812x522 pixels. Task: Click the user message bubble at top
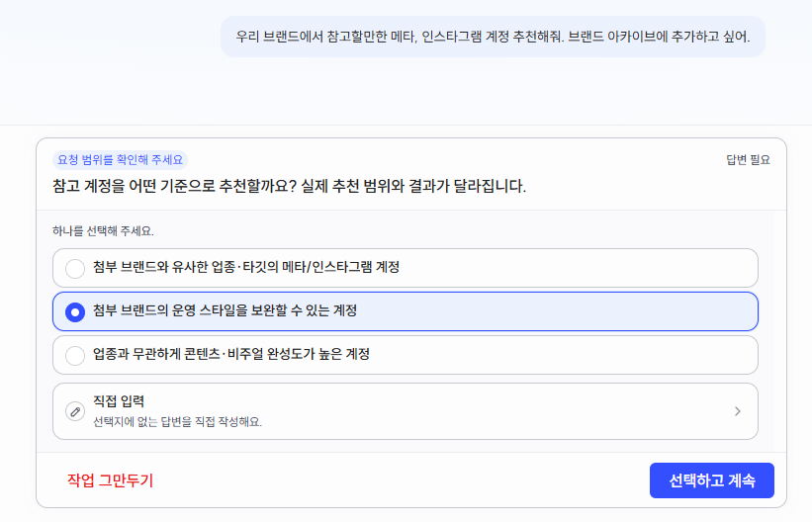pos(493,37)
